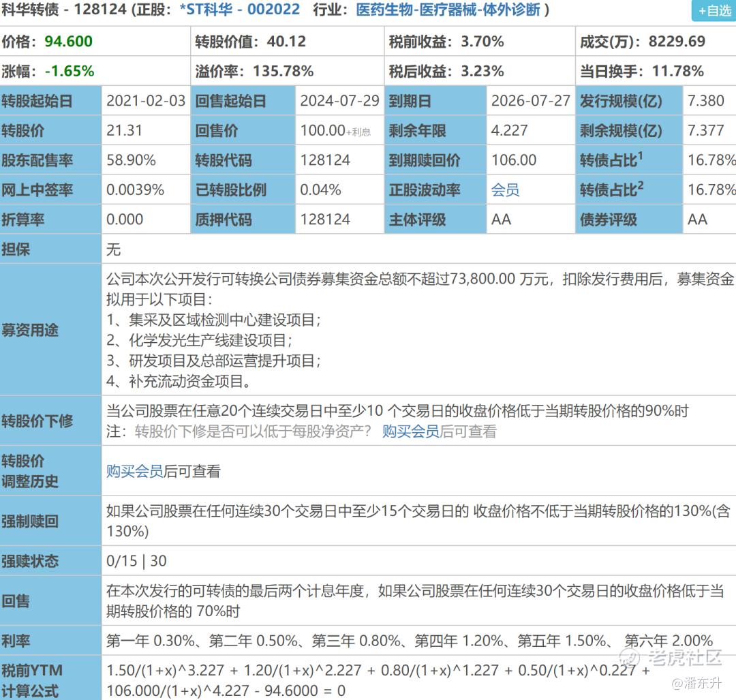This screenshot has height=700, width=736.
Task: Click the 税前YTM 计算公式 header cell
Action: tap(50, 678)
